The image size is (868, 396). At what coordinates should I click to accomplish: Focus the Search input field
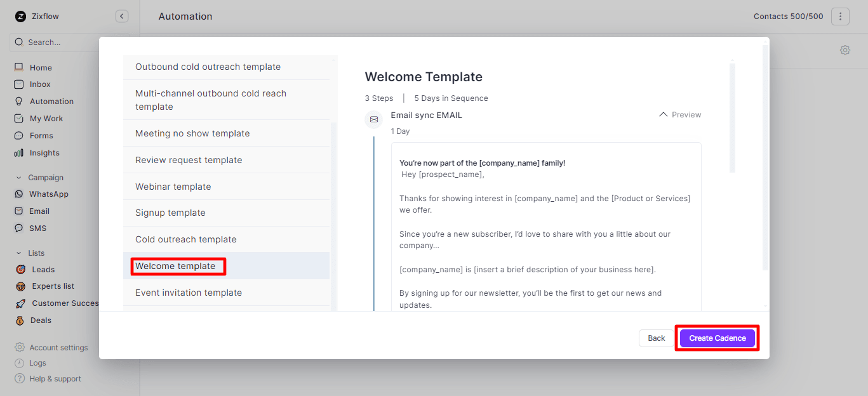click(69, 43)
